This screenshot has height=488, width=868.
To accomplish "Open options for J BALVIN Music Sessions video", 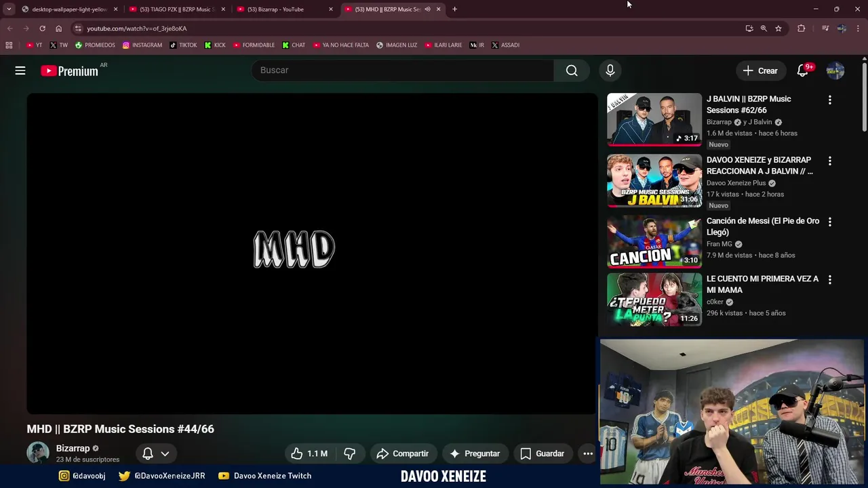I will (x=829, y=100).
